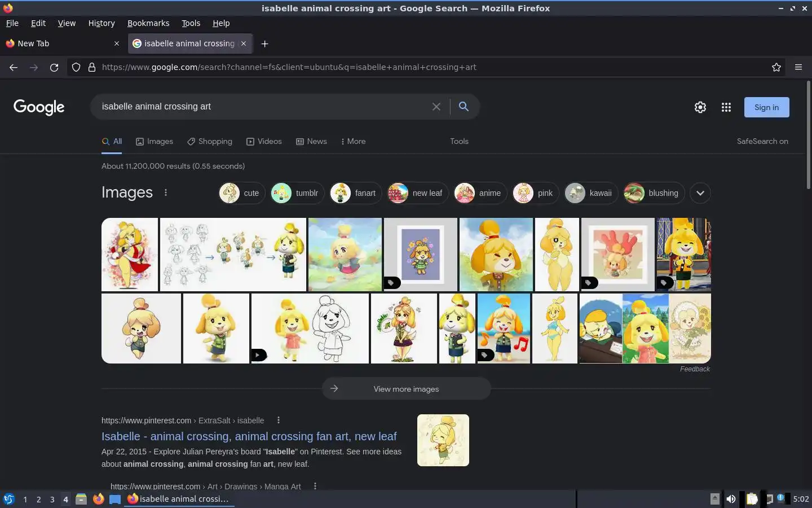Click the Sign in button

[x=766, y=107]
